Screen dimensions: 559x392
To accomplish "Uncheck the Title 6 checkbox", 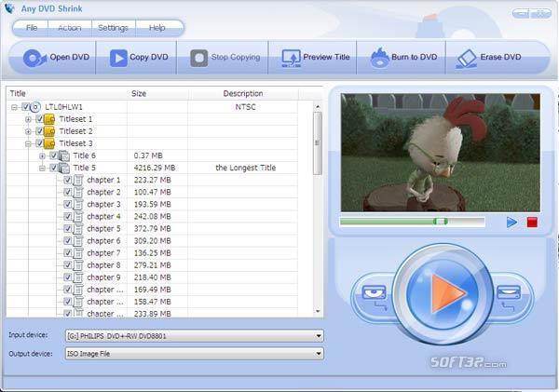I will tap(53, 155).
